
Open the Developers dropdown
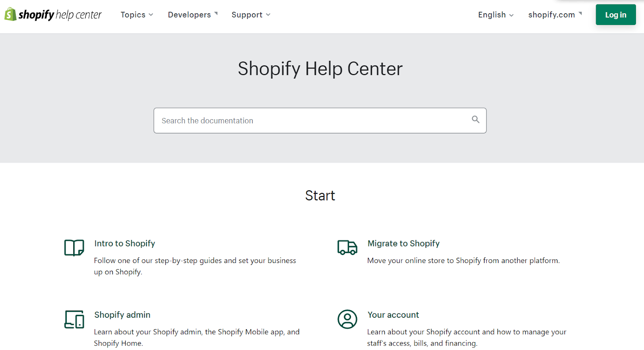tap(193, 15)
